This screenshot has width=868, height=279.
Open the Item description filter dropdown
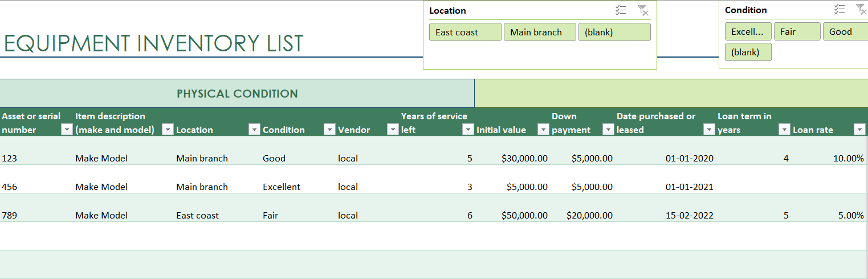click(x=168, y=130)
